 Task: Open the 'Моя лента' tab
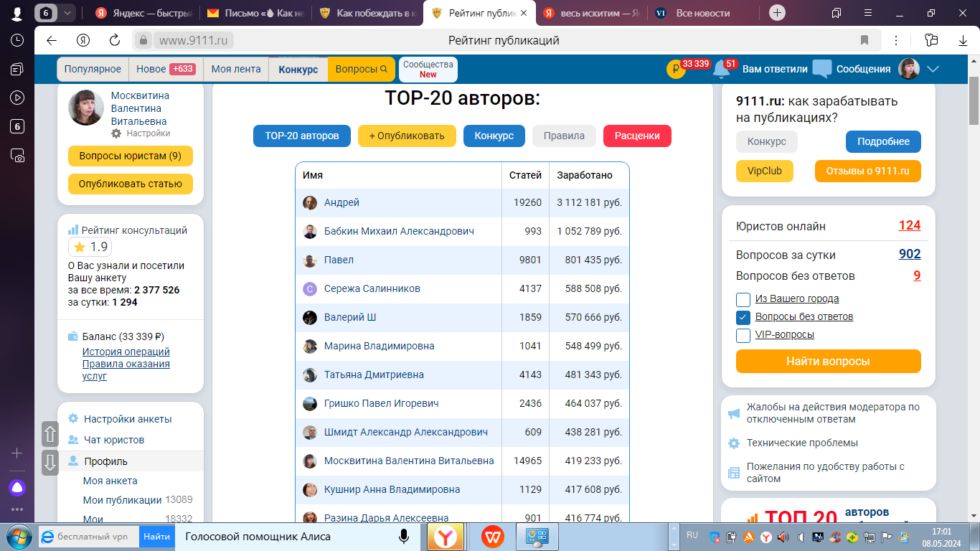pyautogui.click(x=236, y=70)
